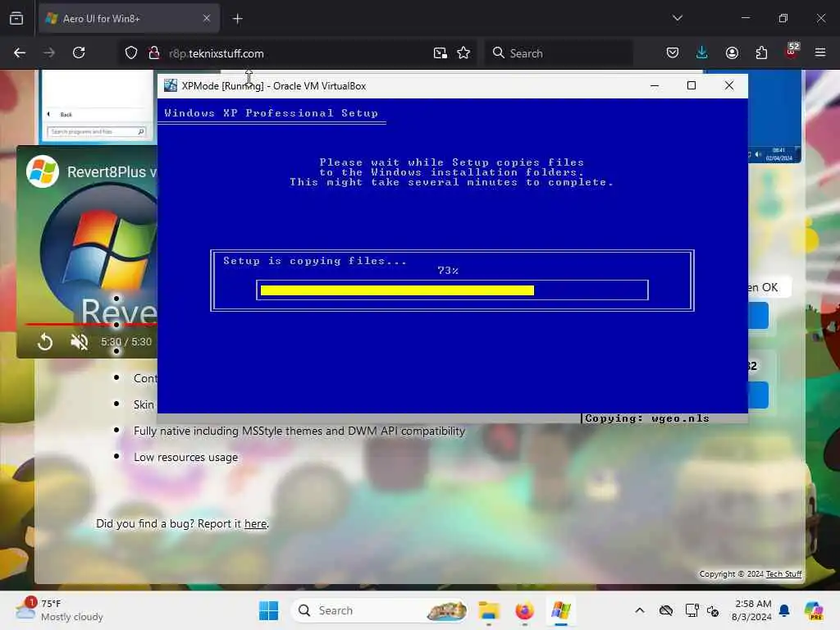Bookmark this page with the star
Viewport: 840px width, 630px height.
[463, 53]
